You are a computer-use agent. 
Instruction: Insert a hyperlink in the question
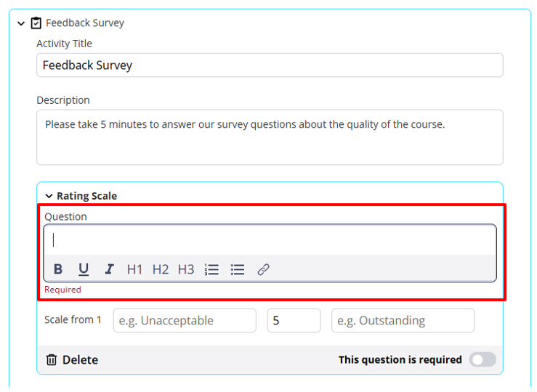click(x=264, y=269)
